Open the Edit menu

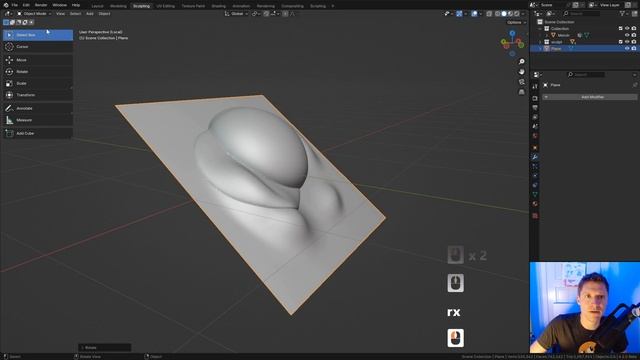click(x=26, y=5)
